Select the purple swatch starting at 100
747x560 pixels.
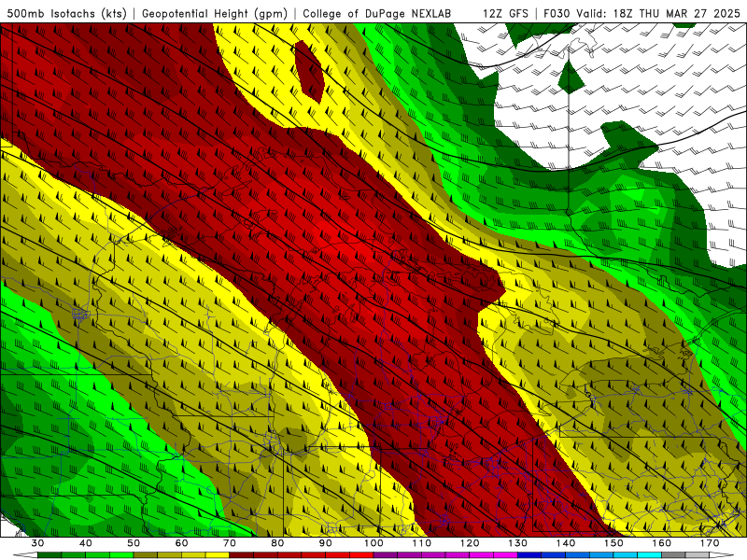[386, 555]
